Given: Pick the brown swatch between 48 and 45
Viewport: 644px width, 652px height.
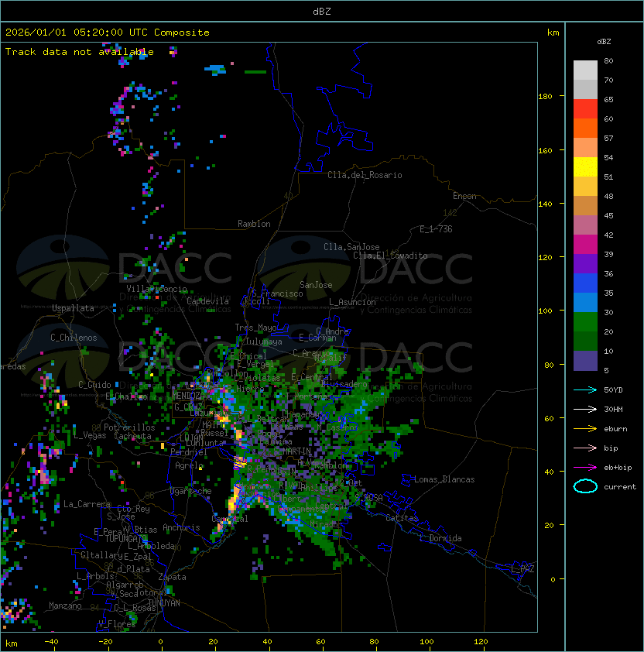Looking at the screenshot, I should (x=585, y=206).
